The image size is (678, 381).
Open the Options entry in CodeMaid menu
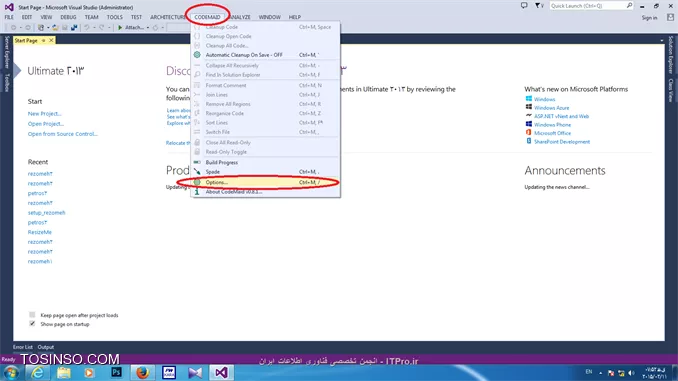click(265, 182)
